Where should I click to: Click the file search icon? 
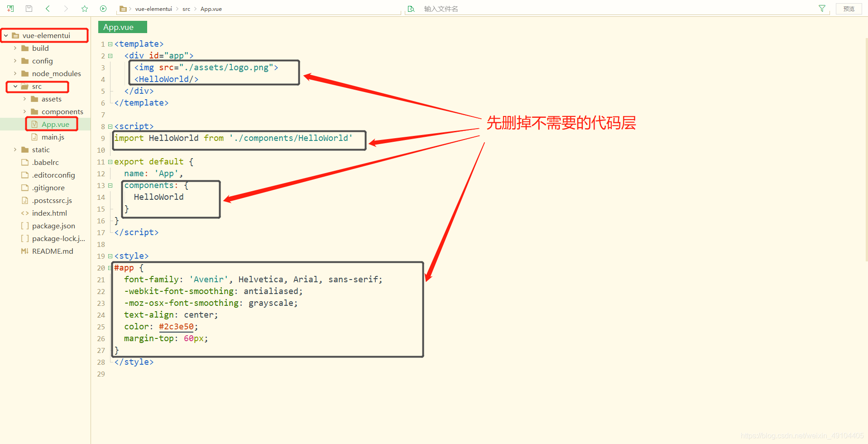click(411, 9)
